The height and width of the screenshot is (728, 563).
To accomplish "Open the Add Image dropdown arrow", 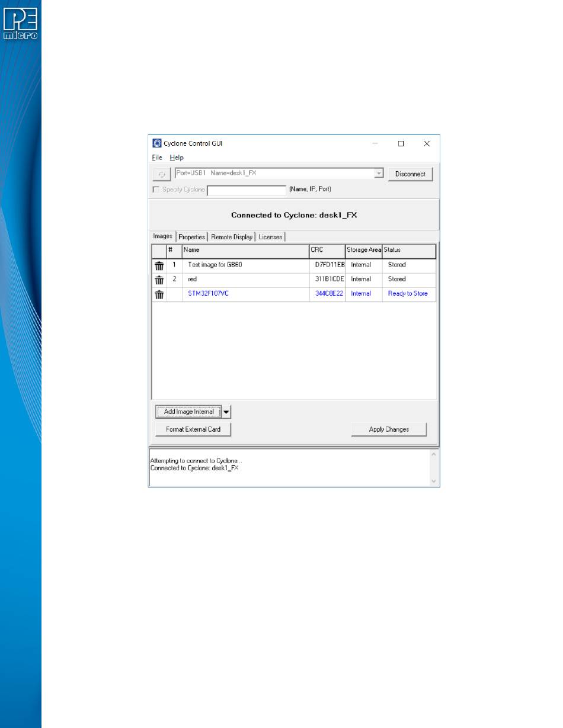I will pos(226,412).
